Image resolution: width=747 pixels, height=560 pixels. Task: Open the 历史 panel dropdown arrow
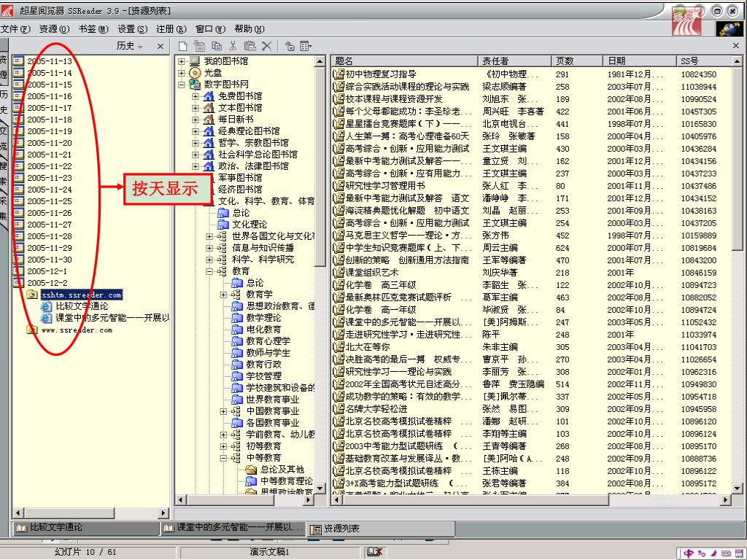click(140, 47)
